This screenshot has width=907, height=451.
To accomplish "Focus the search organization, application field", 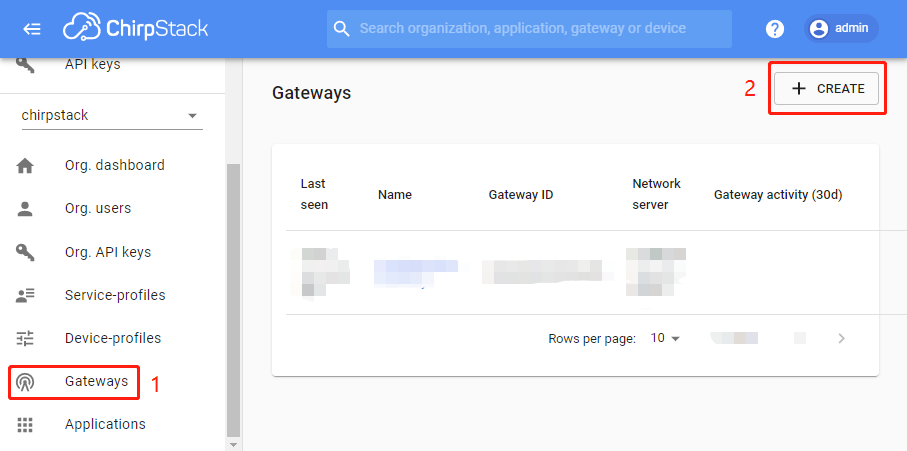I will tap(529, 28).
